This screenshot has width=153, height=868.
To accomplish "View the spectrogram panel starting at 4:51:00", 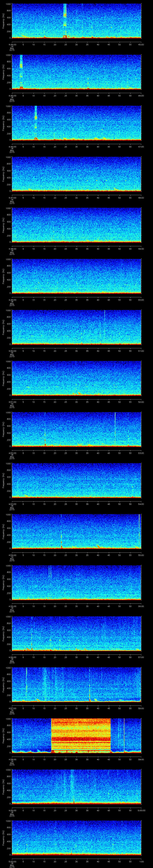I will (x=76, y=378).
